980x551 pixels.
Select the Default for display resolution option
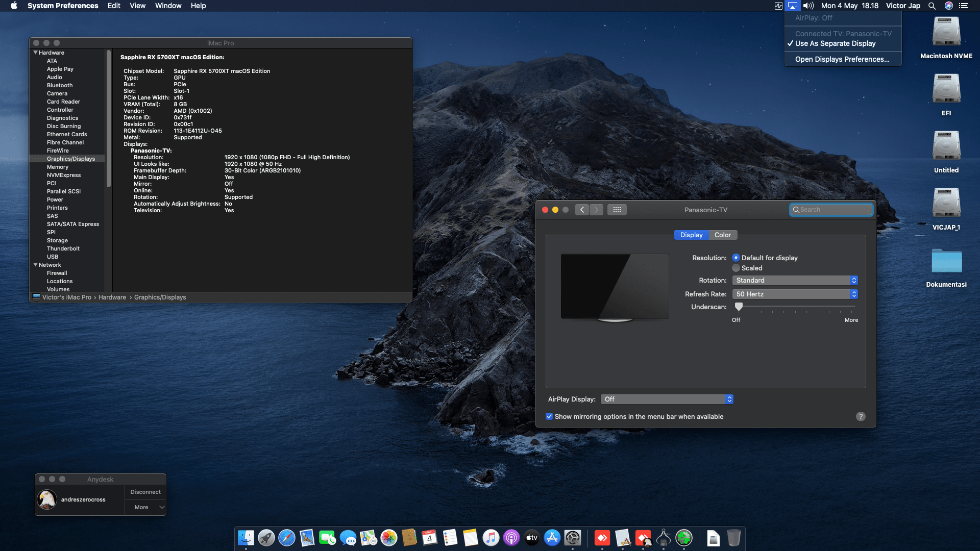click(736, 258)
